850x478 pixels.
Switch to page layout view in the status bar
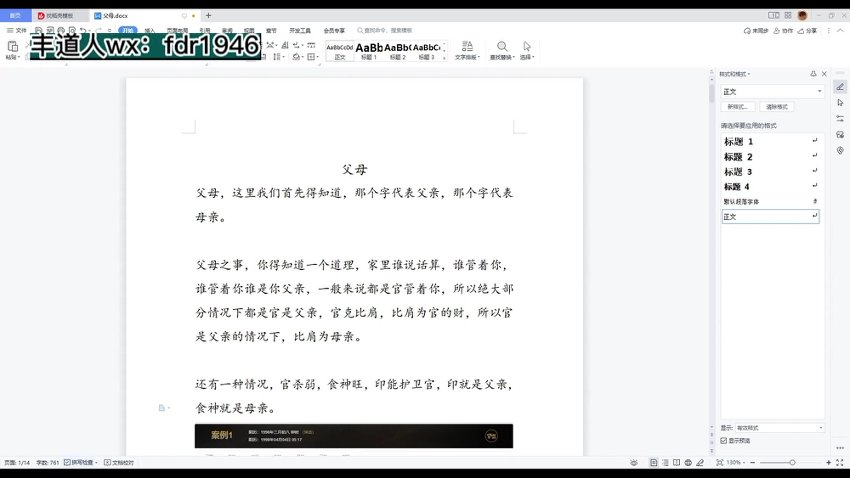click(x=654, y=462)
